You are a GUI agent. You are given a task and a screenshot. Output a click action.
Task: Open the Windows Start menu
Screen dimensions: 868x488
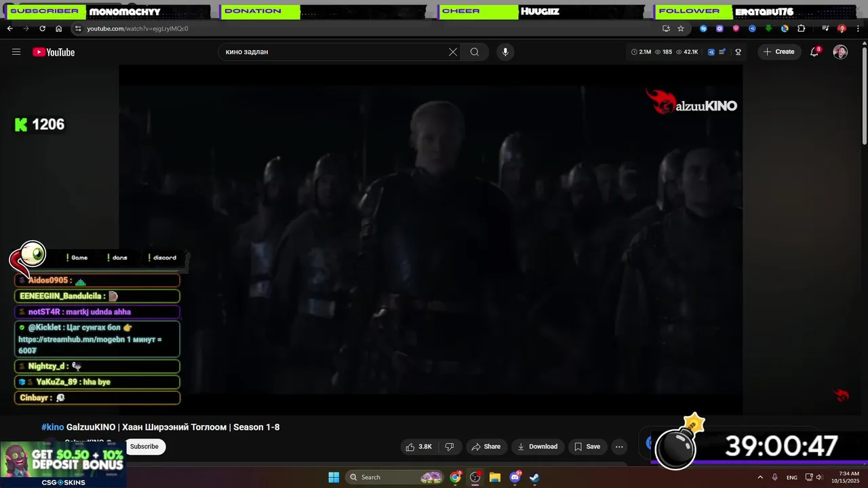(x=334, y=477)
